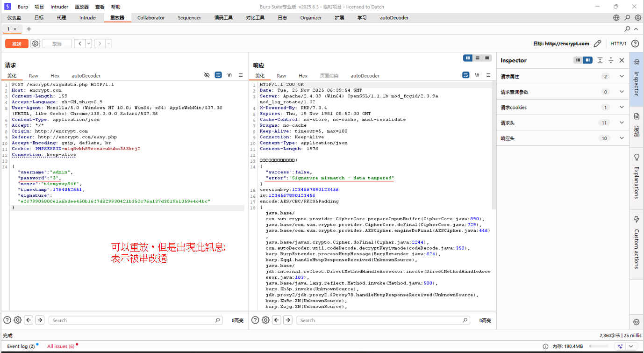Viewport: 644px width, 353px height.
Task: Open request search settings gear
Action: [x=18, y=320]
